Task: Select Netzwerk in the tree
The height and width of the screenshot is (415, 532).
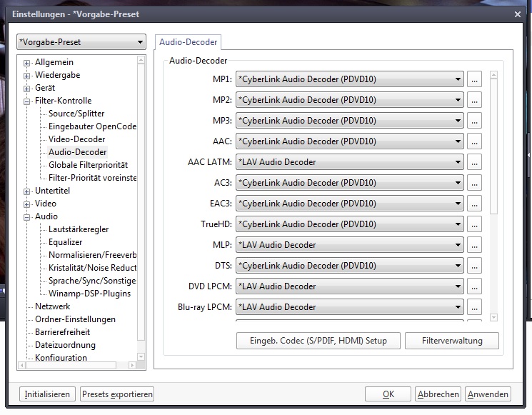Action: 53,306
